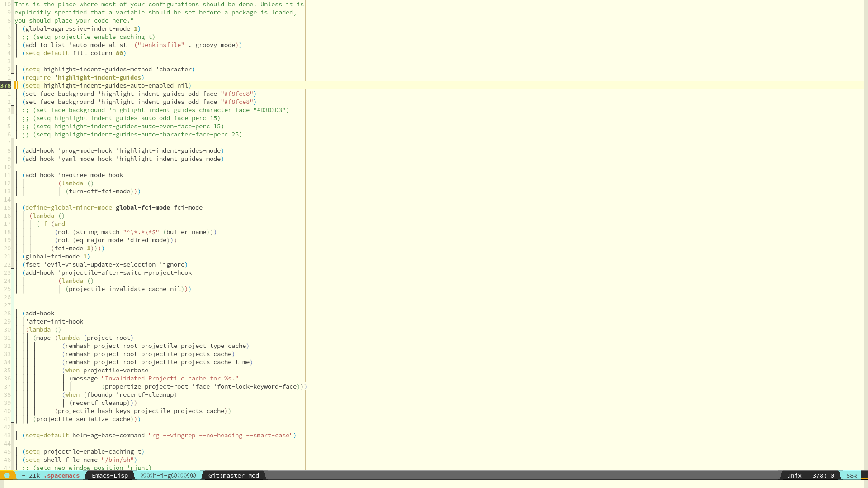
Task: Click the helm-ag-base-command rg string
Action: click(x=221, y=435)
